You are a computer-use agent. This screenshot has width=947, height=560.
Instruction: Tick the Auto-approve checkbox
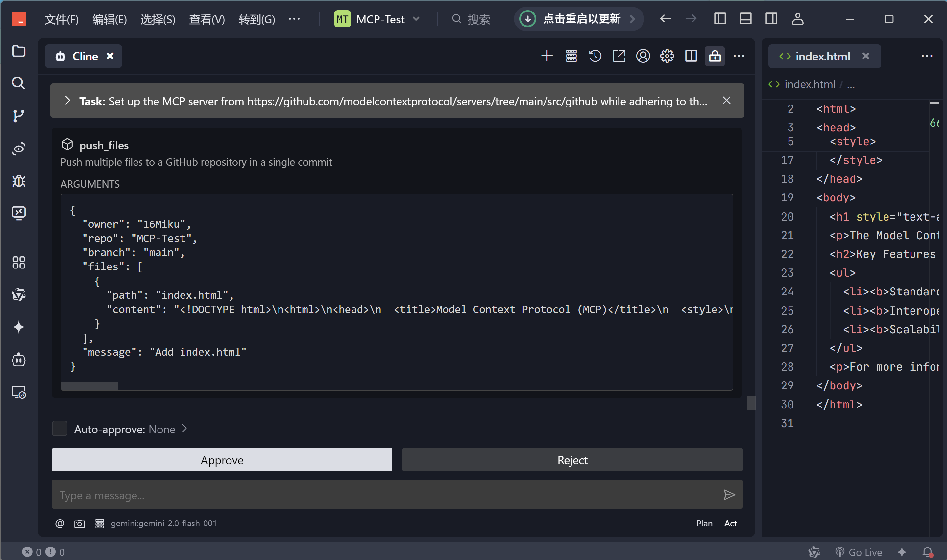[x=60, y=429]
